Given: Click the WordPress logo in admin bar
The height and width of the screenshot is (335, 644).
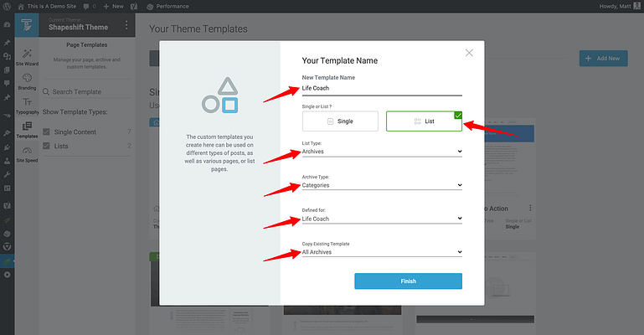Looking at the screenshot, I should click(x=8, y=6).
